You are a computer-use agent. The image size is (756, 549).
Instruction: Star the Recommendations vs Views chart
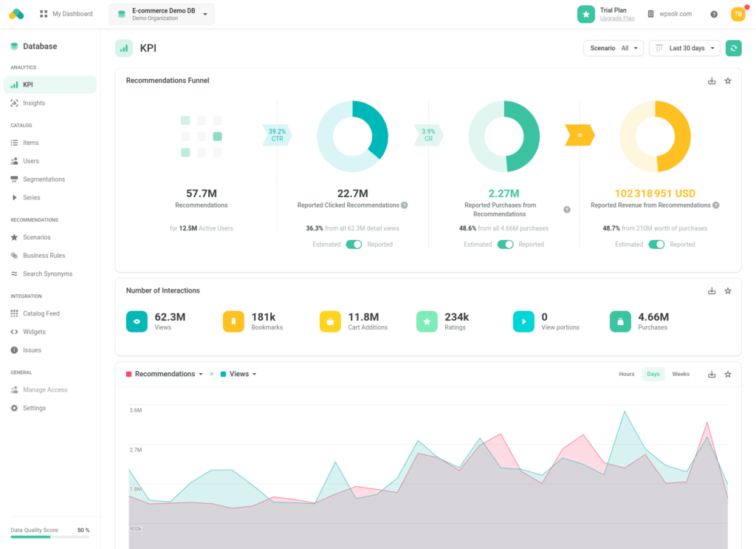pyautogui.click(x=728, y=375)
